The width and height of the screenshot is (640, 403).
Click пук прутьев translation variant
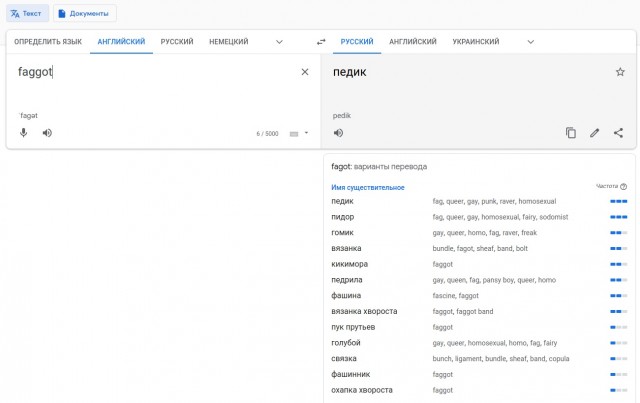[x=353, y=327]
